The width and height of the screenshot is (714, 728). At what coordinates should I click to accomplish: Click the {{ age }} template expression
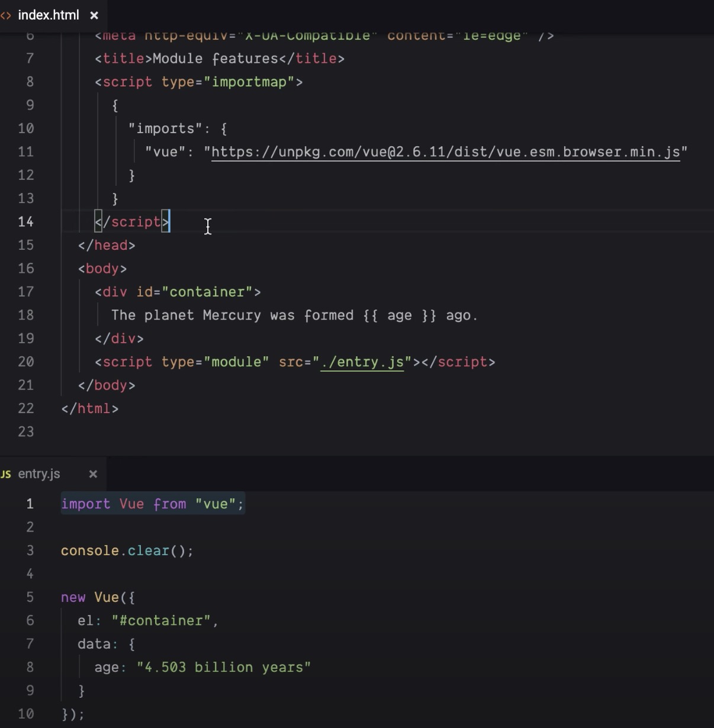pos(400,315)
